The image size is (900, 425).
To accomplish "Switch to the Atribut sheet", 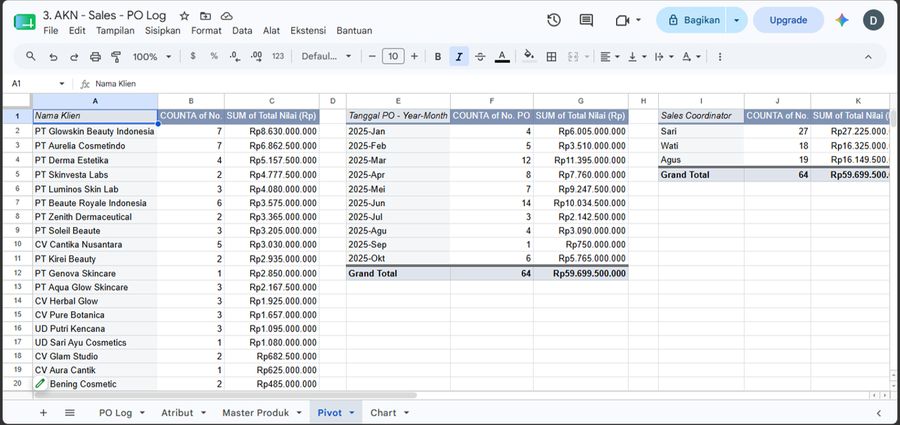I will click(x=177, y=412).
